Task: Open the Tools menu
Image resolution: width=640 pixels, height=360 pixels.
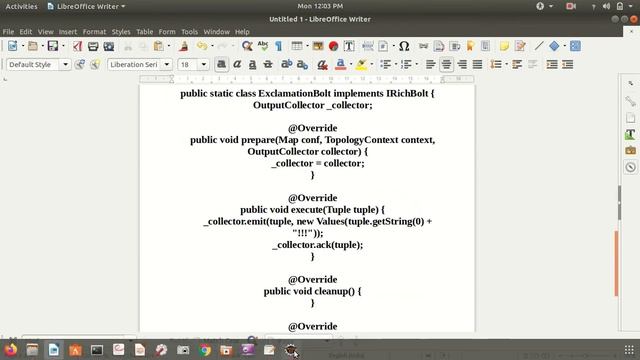Action: (189, 32)
